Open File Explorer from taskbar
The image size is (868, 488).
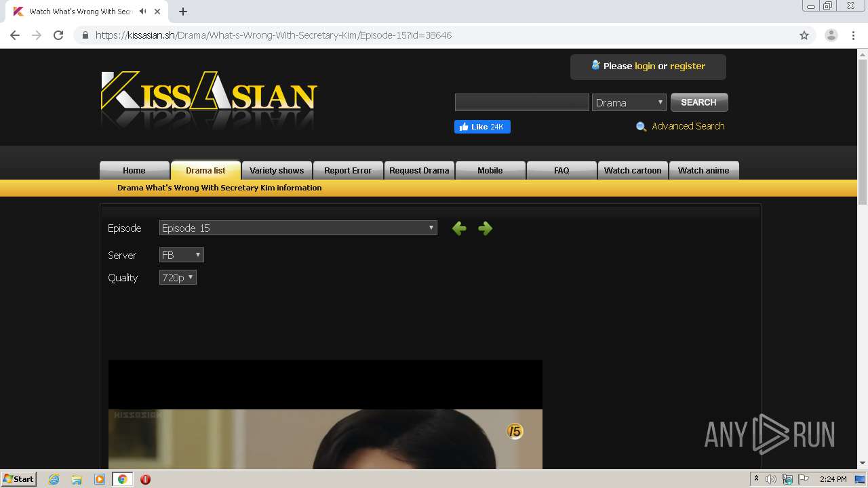pos(77,479)
